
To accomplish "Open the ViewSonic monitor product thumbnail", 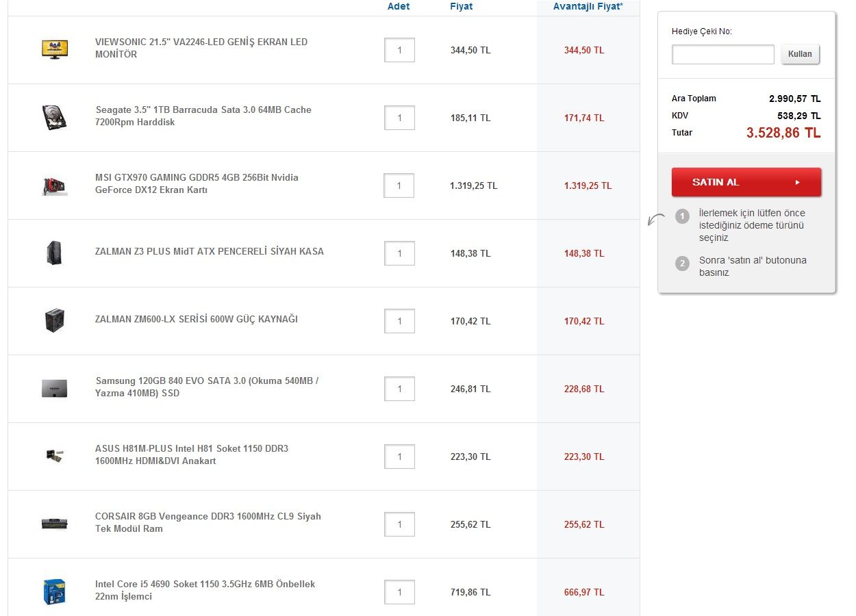I will (54, 49).
